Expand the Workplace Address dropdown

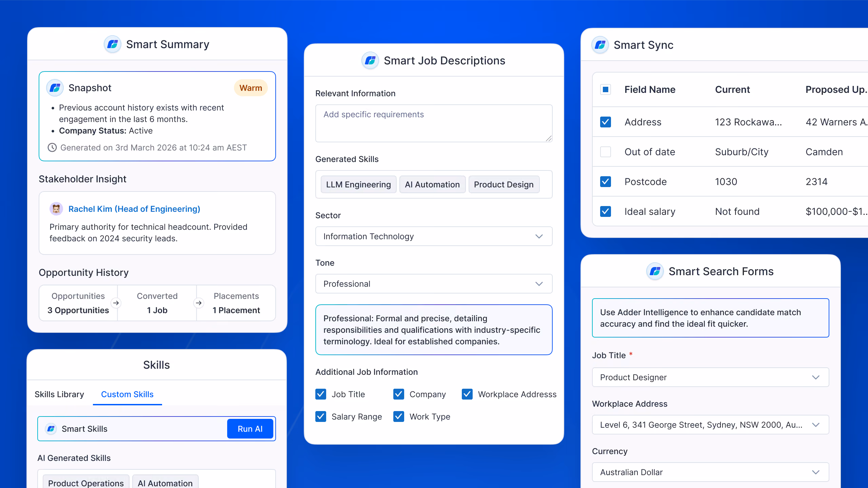click(x=711, y=425)
